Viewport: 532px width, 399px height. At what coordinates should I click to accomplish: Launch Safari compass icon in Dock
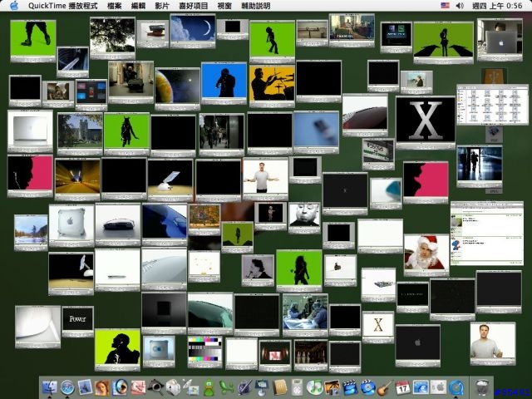tap(67, 387)
